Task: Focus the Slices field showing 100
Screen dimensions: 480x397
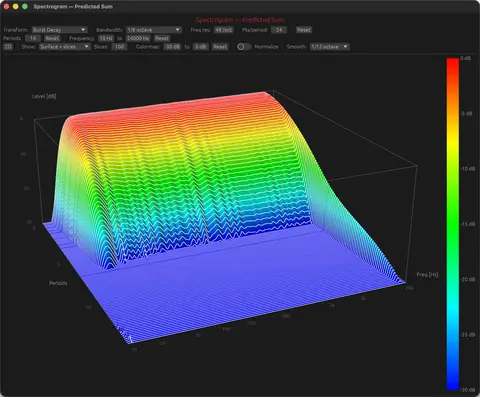Action: pos(119,47)
